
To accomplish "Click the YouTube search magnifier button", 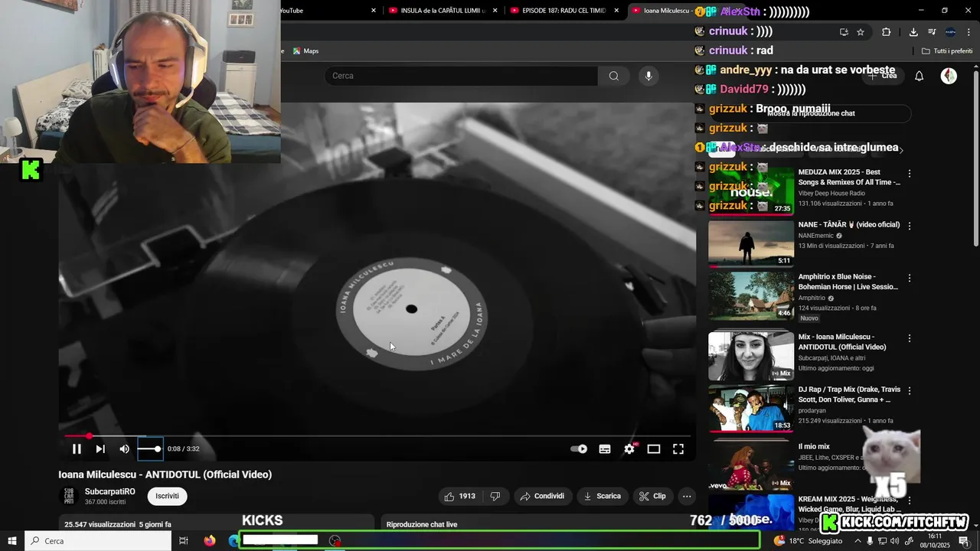I will pyautogui.click(x=614, y=76).
